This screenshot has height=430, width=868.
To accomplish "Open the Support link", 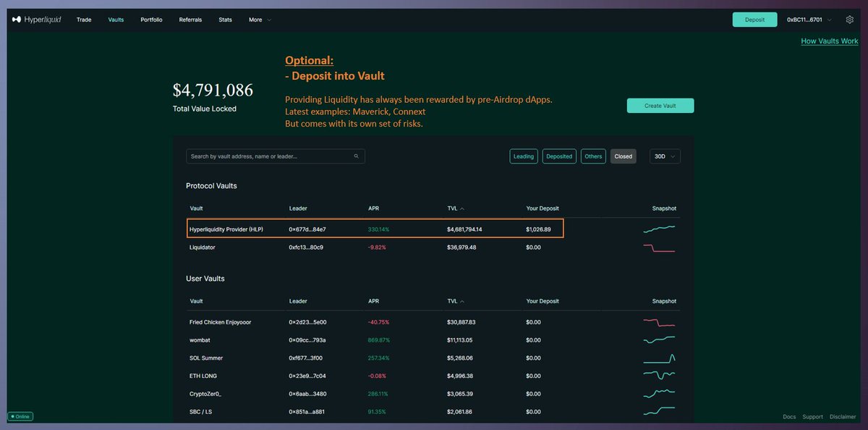I will (812, 417).
